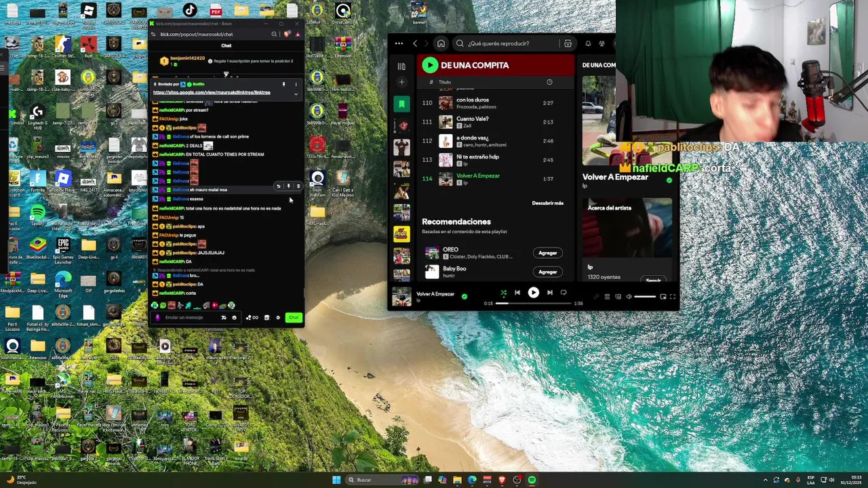
Task: Play the DE UNA COMPITA playlist
Action: pyautogui.click(x=430, y=65)
